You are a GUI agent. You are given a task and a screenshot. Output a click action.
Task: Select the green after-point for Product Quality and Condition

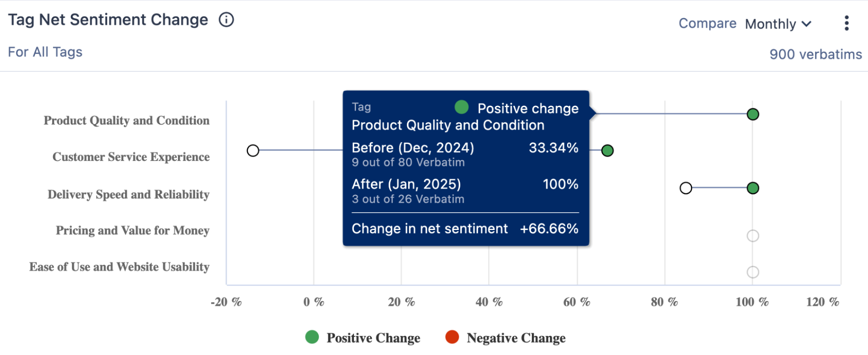(x=752, y=114)
